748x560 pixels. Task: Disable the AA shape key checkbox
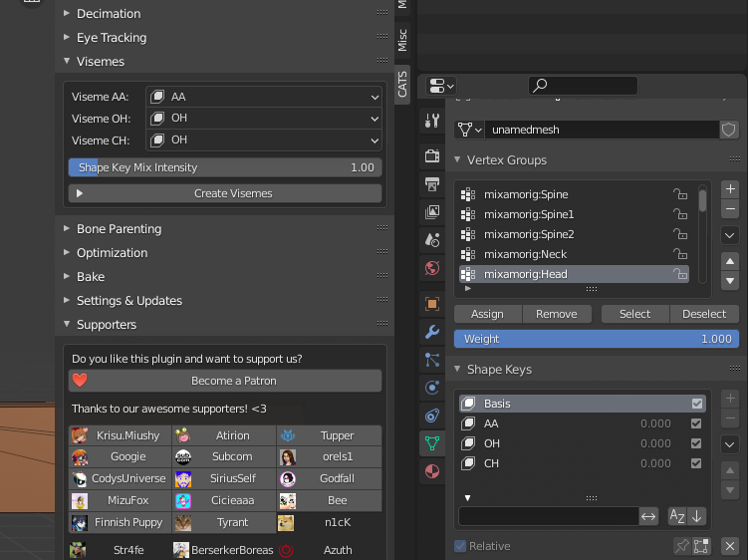point(696,423)
